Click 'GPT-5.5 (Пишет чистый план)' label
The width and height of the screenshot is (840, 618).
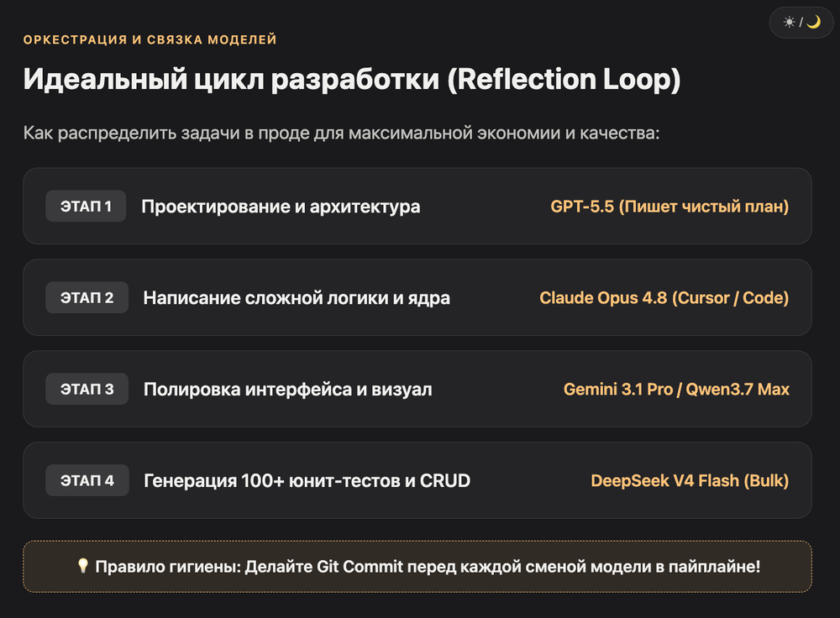click(x=669, y=207)
